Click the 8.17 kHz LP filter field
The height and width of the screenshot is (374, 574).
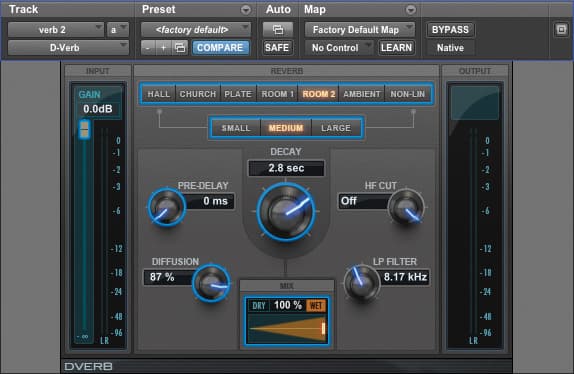[x=403, y=277]
